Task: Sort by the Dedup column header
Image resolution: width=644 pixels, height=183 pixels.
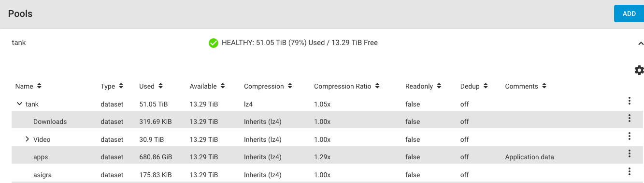Action: coord(470,86)
